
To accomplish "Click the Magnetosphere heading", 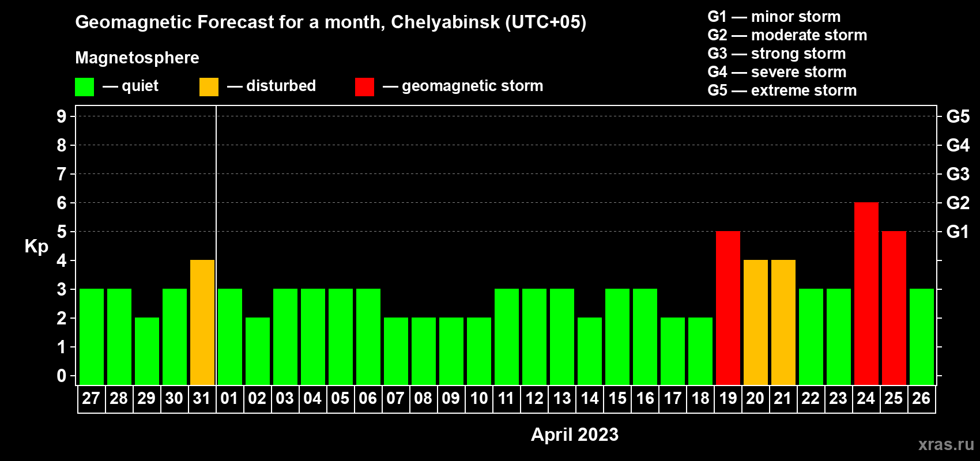I will point(137,58).
